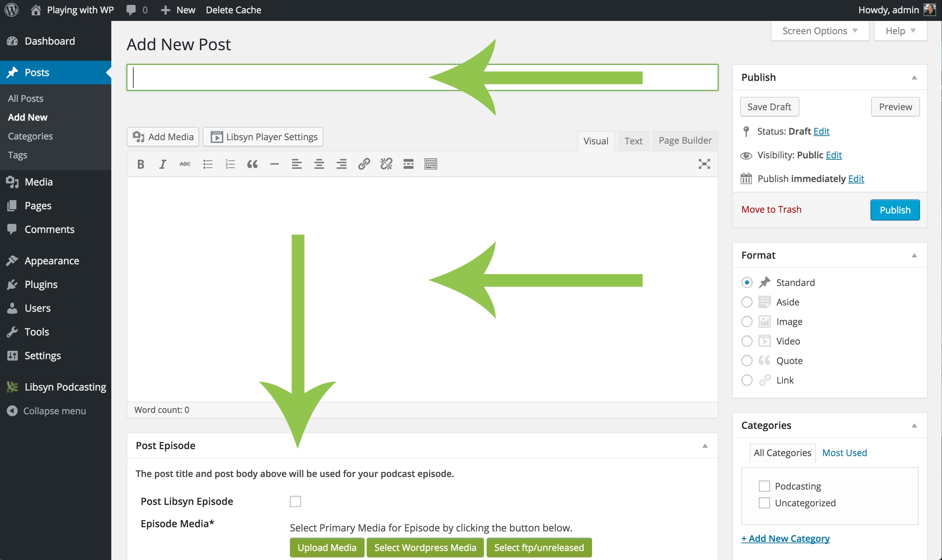Remove link with the unlink icon
The image size is (942, 560).
pyautogui.click(x=386, y=164)
